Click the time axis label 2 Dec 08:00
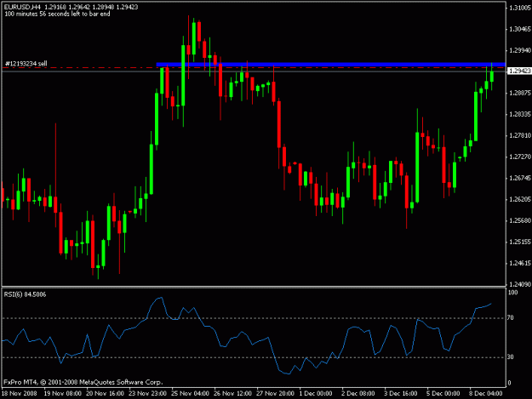This screenshot has width=532, height=399. point(358,394)
